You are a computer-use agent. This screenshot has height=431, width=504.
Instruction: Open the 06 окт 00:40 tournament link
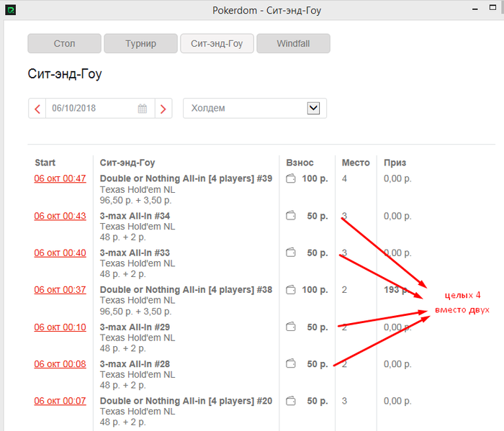click(x=60, y=253)
